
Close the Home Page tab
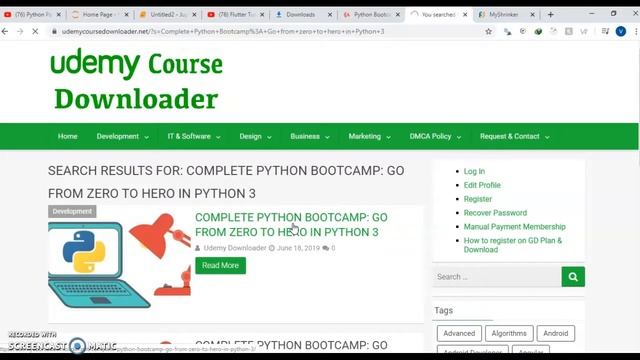[127, 15]
